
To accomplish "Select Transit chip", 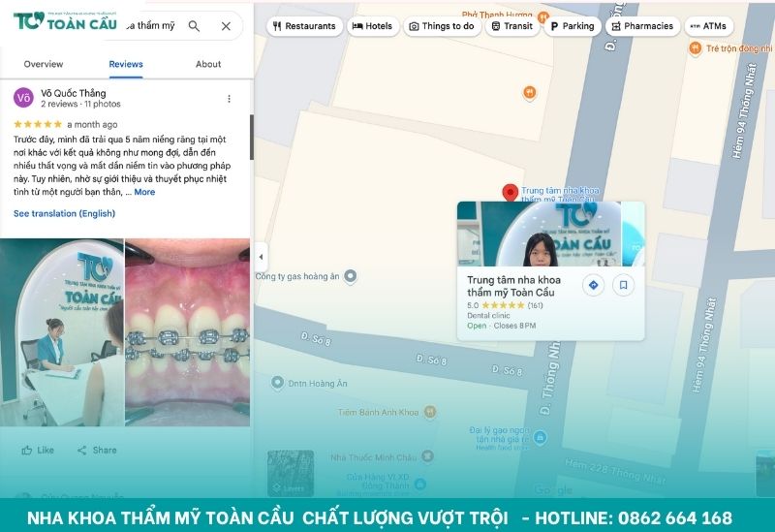I will (x=512, y=26).
